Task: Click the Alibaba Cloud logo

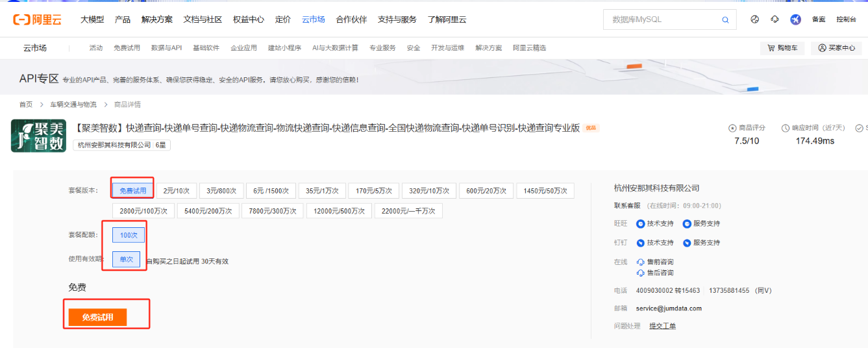Action: (37, 19)
